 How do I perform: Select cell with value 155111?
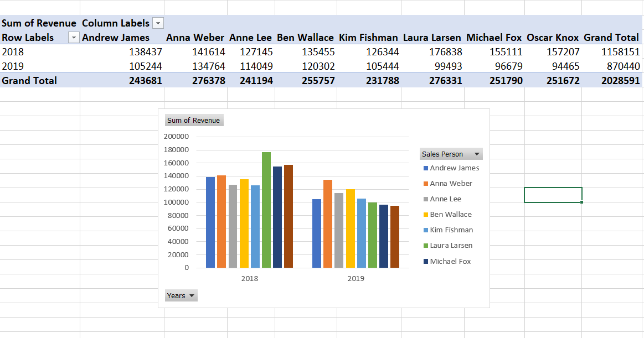494,51
